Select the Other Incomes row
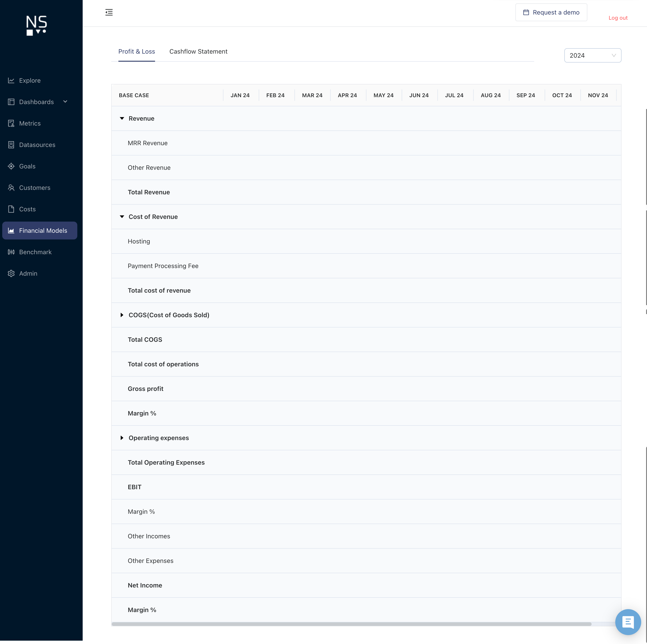This screenshot has height=644, width=647. [x=366, y=536]
